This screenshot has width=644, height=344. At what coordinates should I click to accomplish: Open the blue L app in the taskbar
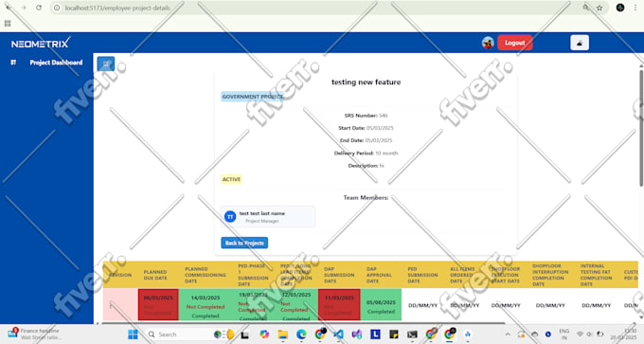click(x=375, y=335)
